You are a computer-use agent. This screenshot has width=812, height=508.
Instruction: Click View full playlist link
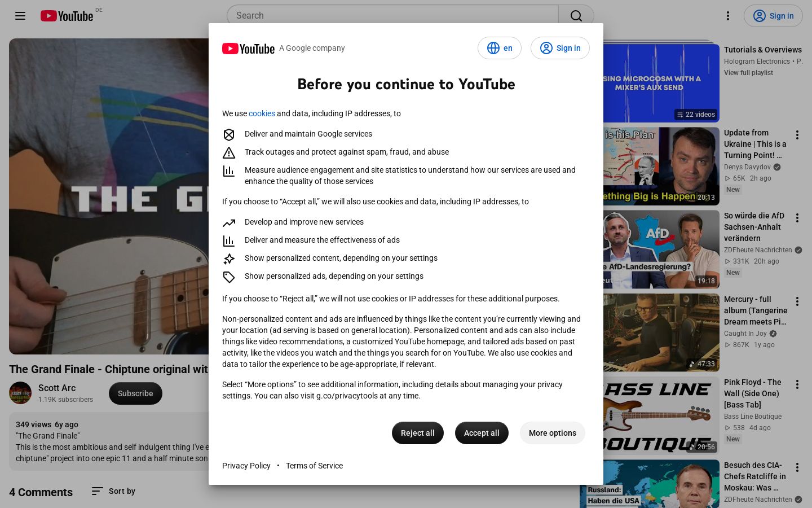[748, 73]
